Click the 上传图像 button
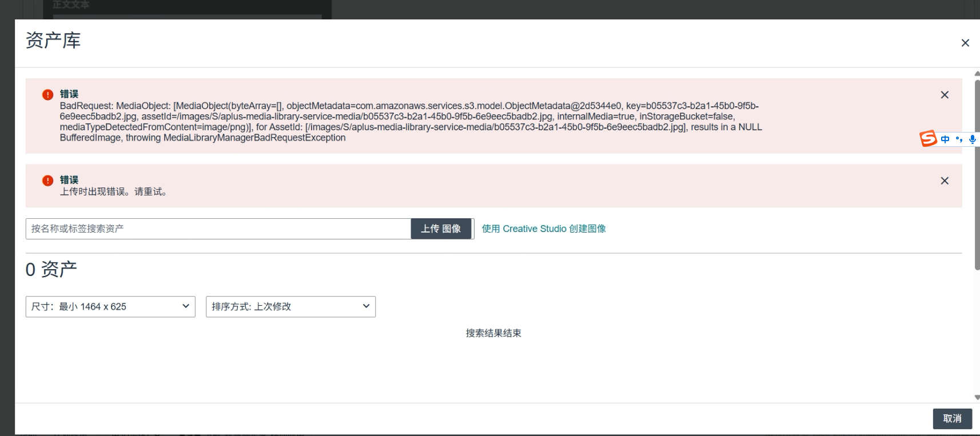 click(441, 229)
